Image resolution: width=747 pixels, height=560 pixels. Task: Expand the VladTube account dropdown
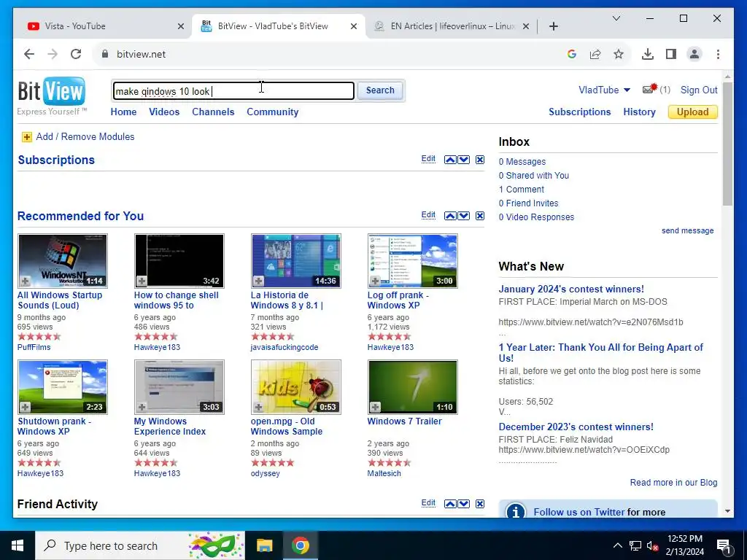pyautogui.click(x=627, y=90)
